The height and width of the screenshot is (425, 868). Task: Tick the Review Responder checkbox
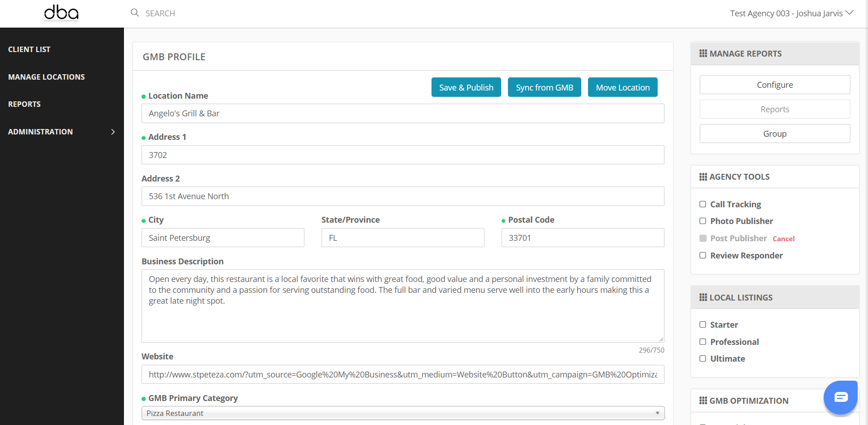[x=703, y=255]
